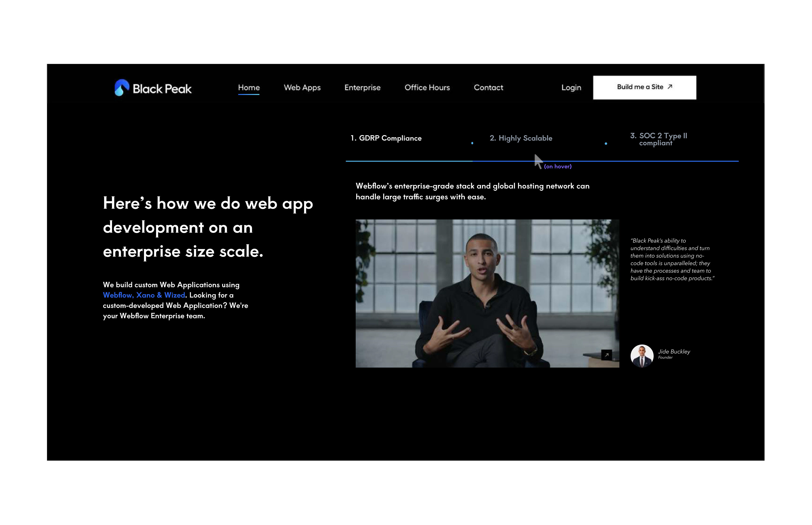Open the SOC 2 Type II compliant tab
Viewport: 812px width, 525px height.
658,139
